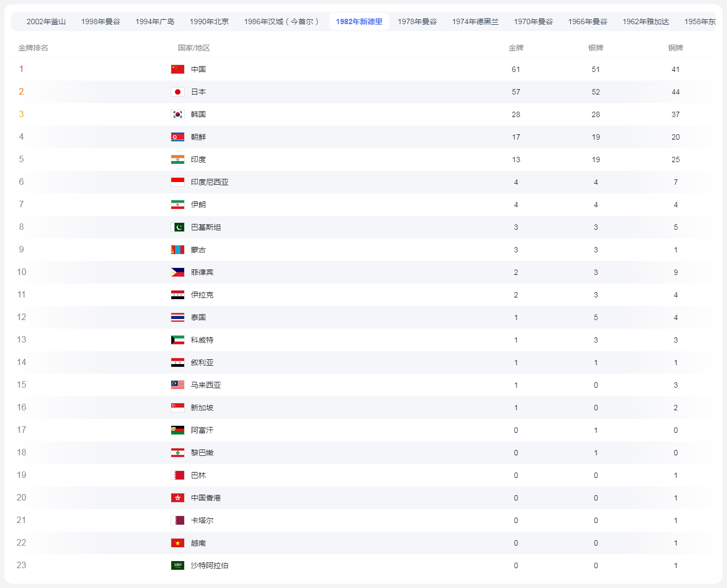Click the Singapore flag next to 新加坡
This screenshot has height=588, width=727.
(x=178, y=408)
